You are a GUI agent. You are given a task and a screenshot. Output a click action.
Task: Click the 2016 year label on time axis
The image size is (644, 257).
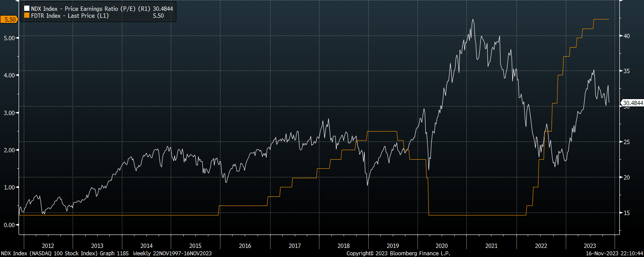tap(245, 246)
